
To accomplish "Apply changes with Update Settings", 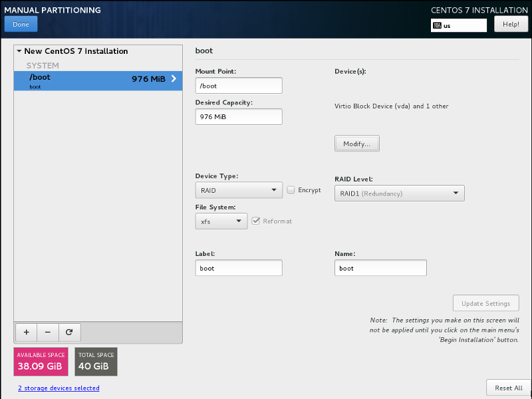I will tap(485, 303).
